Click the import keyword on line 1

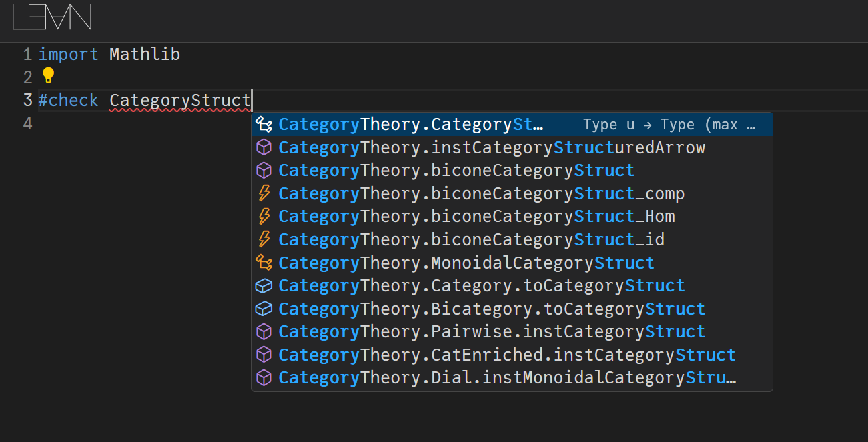(x=68, y=55)
